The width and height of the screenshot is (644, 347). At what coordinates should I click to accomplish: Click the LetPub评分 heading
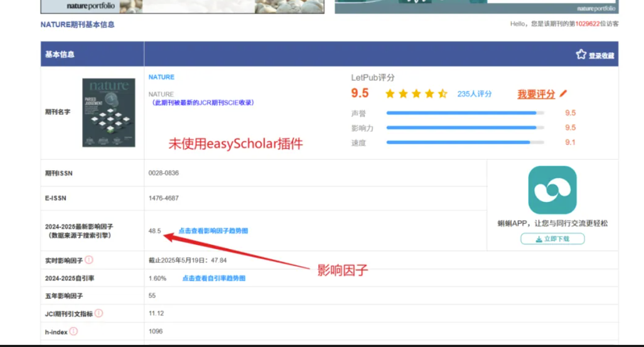[373, 78]
